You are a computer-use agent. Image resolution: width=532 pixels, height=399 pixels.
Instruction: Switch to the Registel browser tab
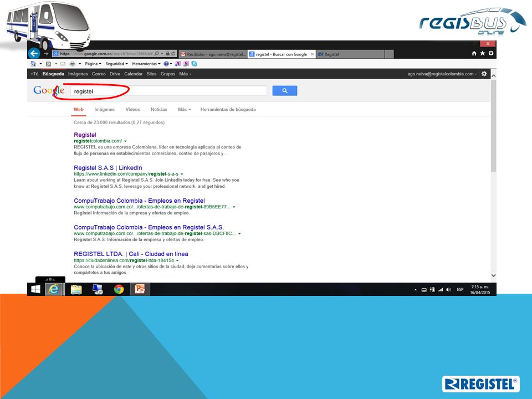(350, 54)
